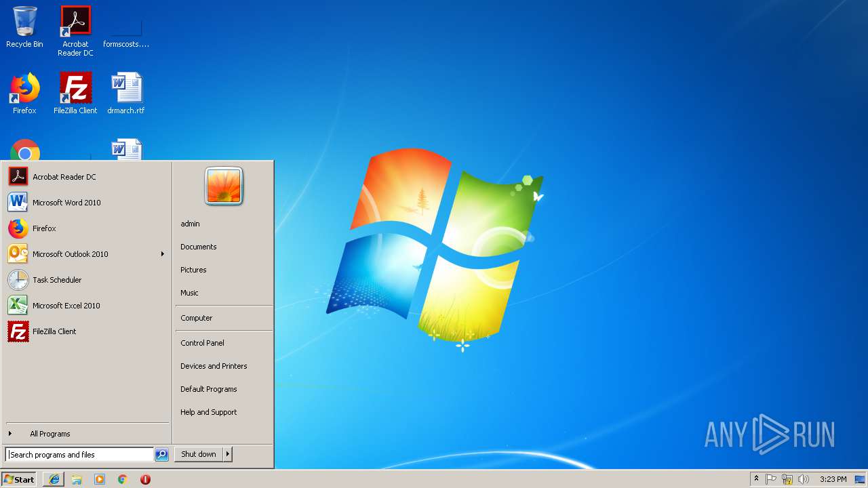868x488 pixels.
Task: Open the Firefox desktop shortcut
Action: [x=24, y=94]
